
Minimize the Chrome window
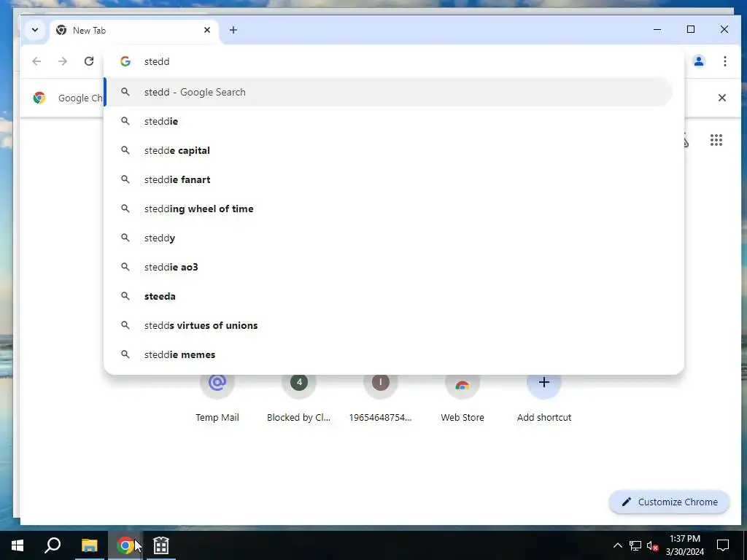657,29
